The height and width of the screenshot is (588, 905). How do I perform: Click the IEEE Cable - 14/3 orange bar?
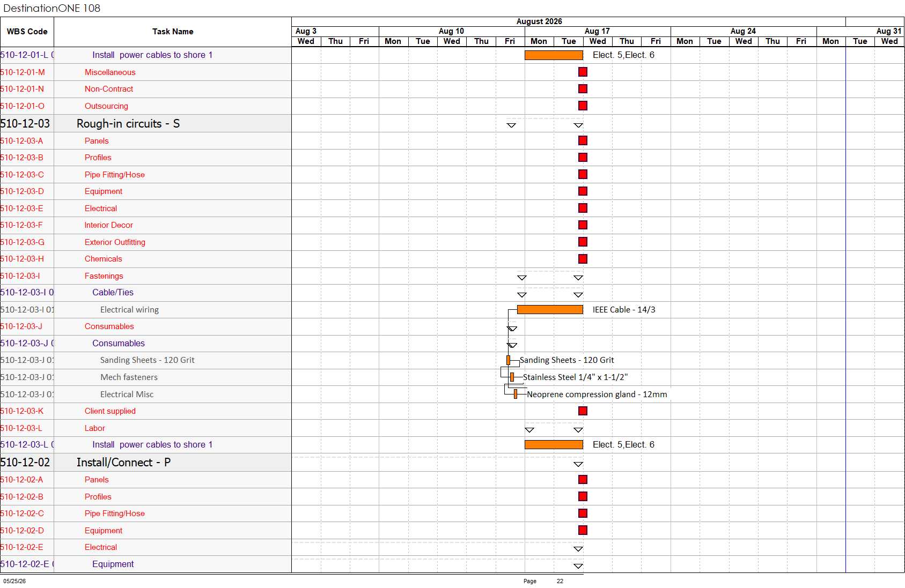[550, 310]
